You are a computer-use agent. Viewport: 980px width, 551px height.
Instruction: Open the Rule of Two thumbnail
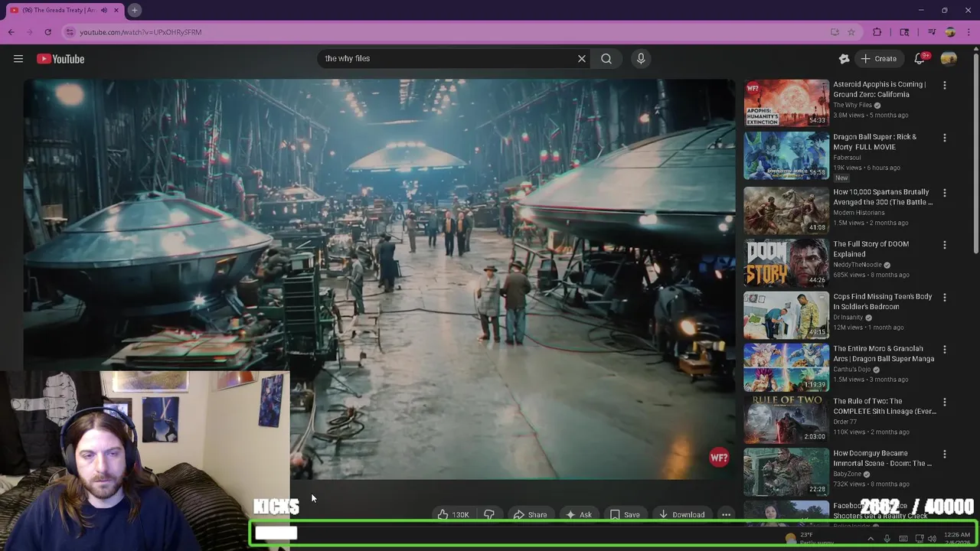point(786,419)
